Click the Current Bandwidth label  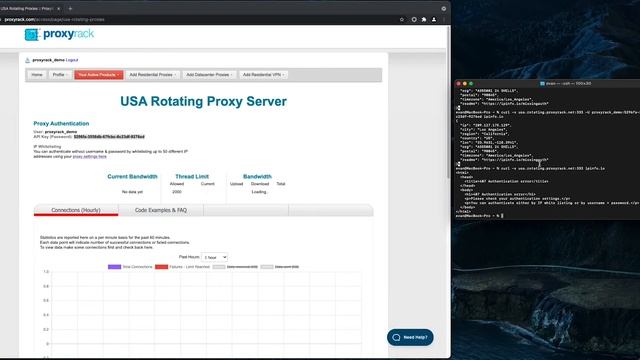[132, 176]
